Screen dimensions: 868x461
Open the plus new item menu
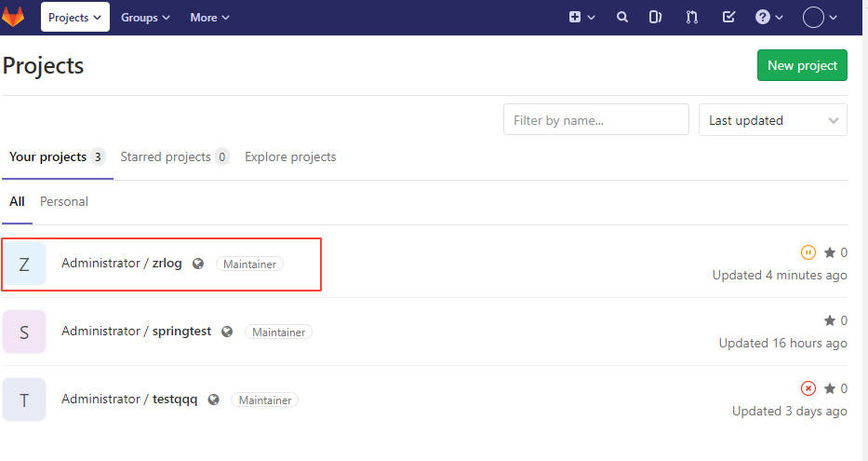tap(581, 17)
